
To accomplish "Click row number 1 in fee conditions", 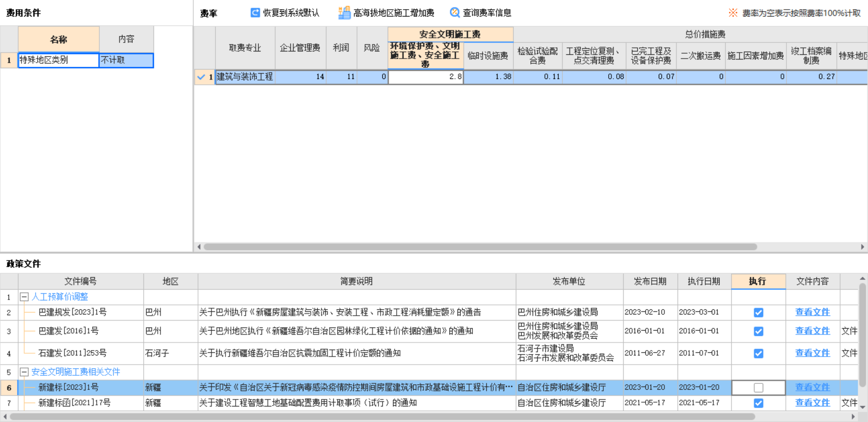I will tap(9, 60).
